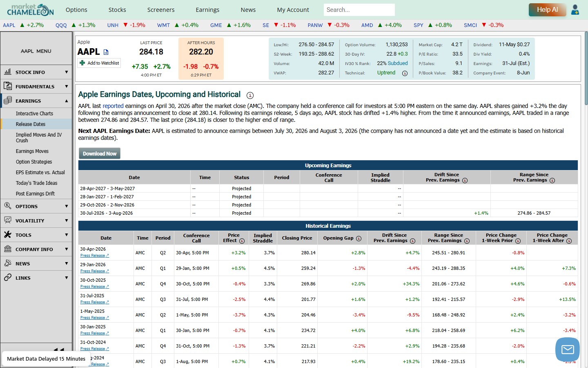
Task: Open info icon for Price Change 1-Week Prior
Action: point(518,241)
